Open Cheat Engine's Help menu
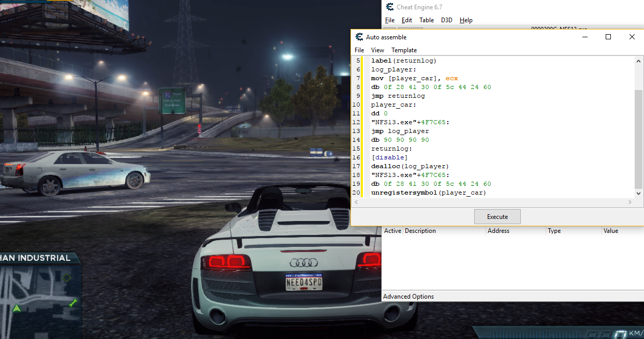This screenshot has height=339, width=644. point(466,20)
